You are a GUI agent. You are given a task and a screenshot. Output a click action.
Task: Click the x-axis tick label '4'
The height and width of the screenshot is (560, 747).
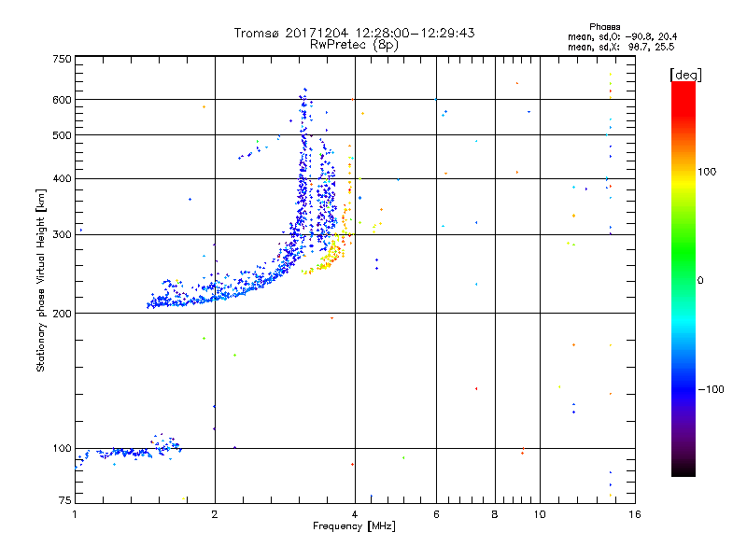(x=355, y=514)
